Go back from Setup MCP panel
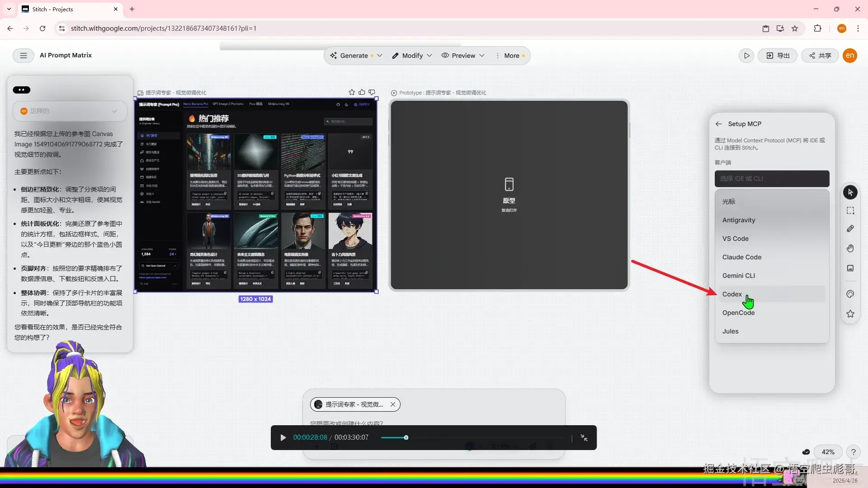 tap(719, 124)
